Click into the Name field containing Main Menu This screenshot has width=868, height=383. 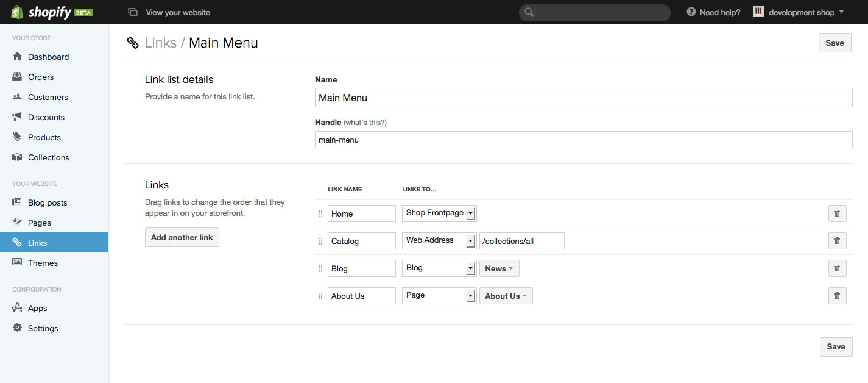[583, 98]
